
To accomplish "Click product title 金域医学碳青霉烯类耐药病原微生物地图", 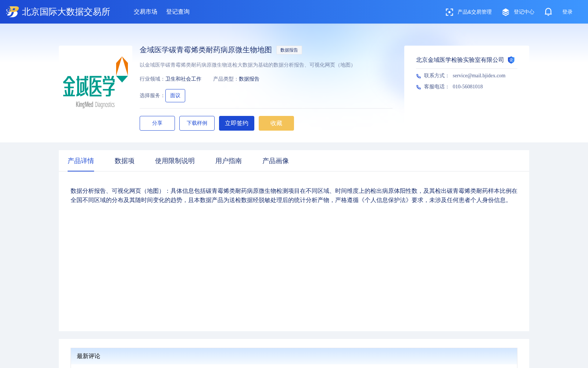I will click(x=206, y=50).
